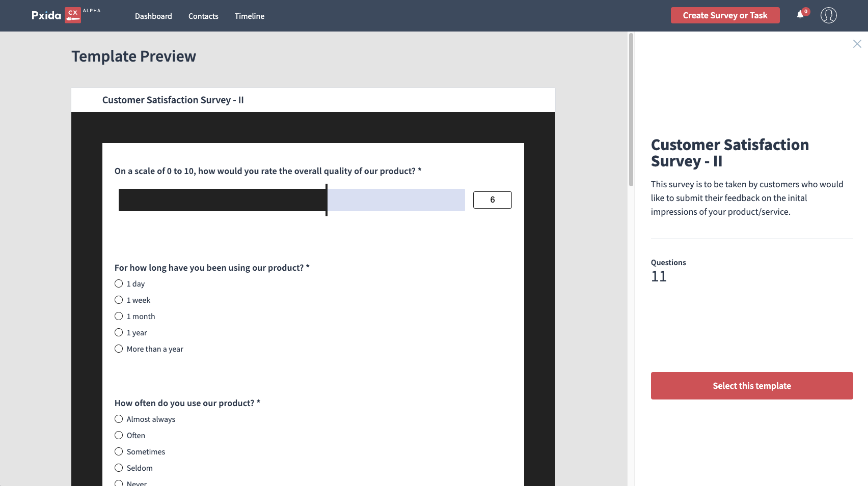Click Create Survey or Task button
868x486 pixels.
[725, 15]
